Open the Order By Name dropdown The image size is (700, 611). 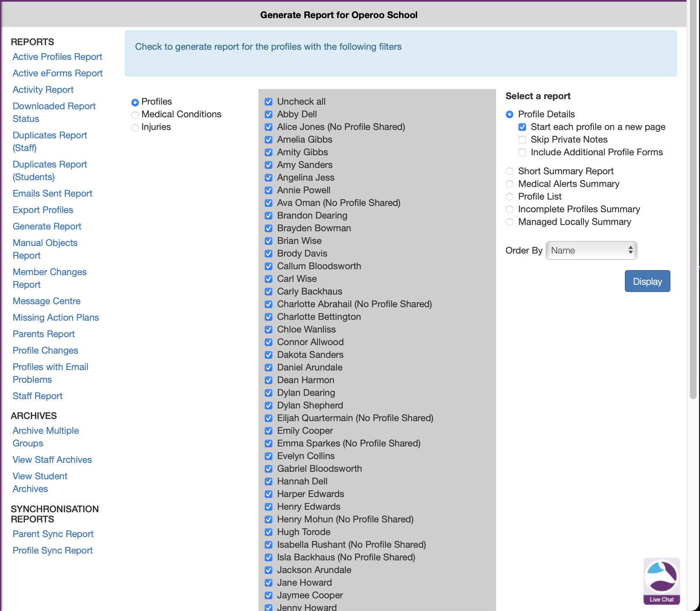(x=591, y=251)
